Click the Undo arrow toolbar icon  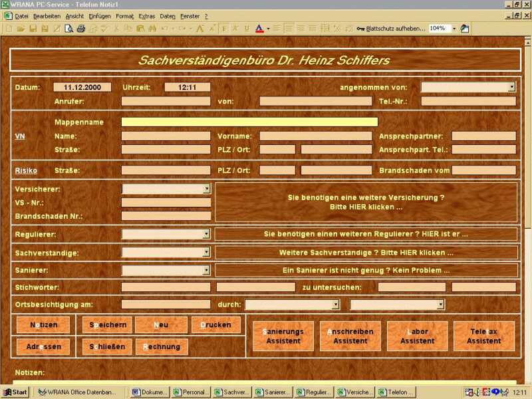tap(164, 29)
